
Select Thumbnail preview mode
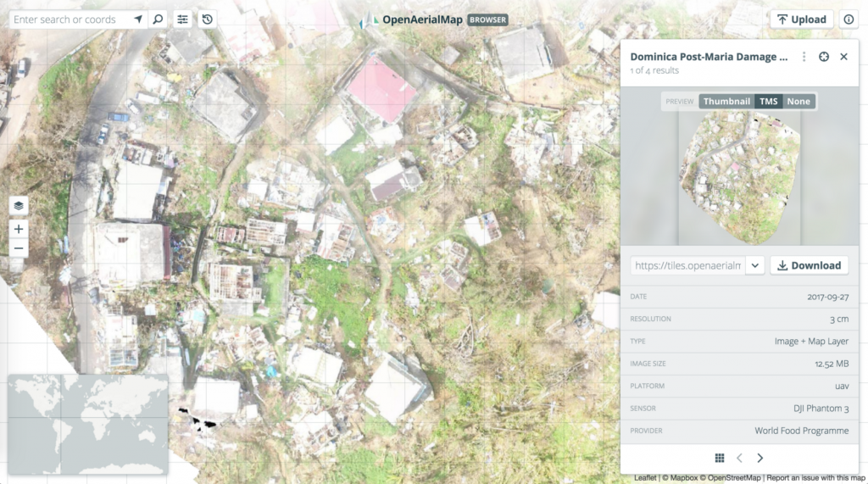click(x=726, y=102)
